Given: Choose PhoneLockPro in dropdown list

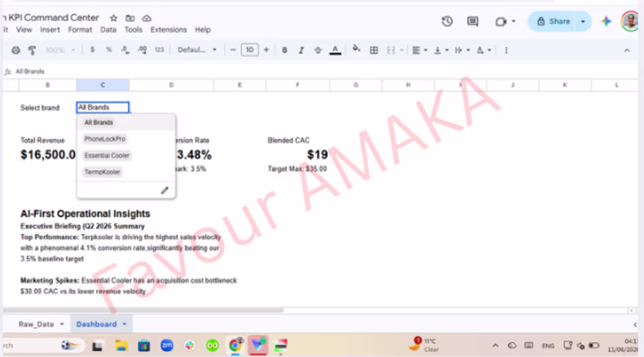Looking at the screenshot, I should pos(105,139).
